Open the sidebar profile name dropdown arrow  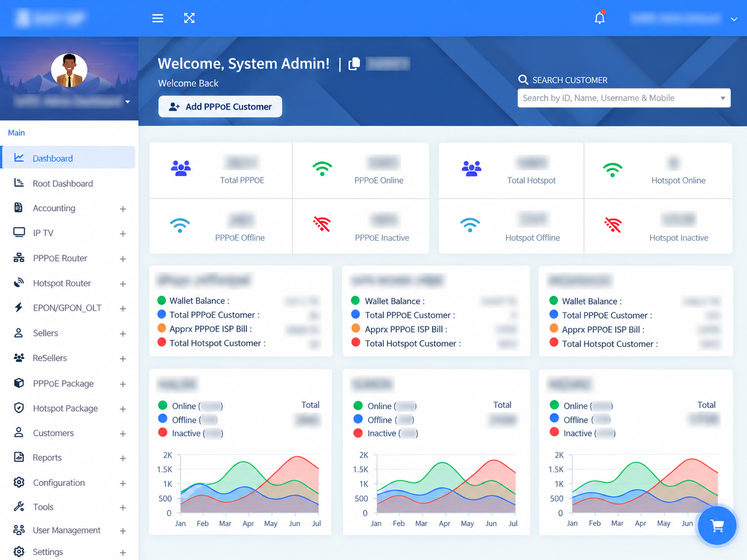click(127, 102)
